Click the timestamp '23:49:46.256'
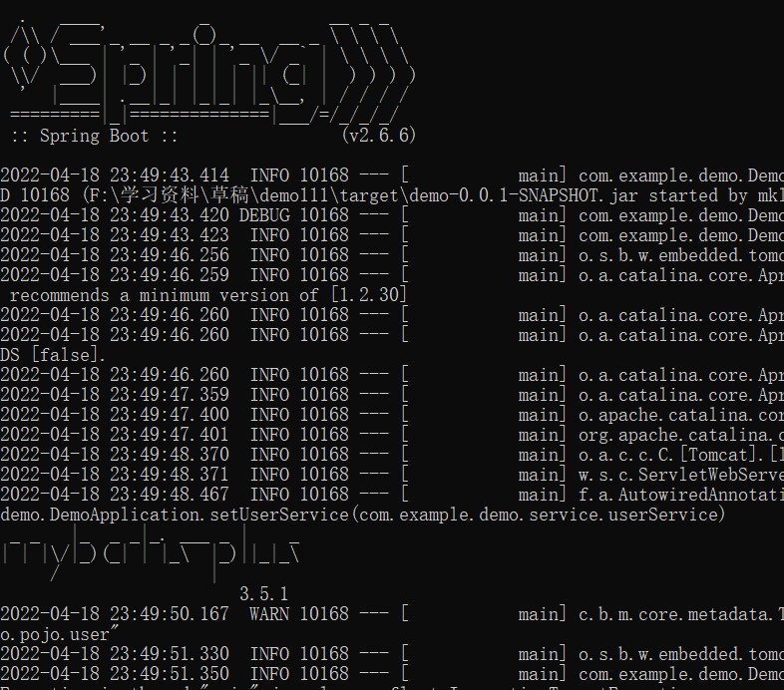 [170, 255]
